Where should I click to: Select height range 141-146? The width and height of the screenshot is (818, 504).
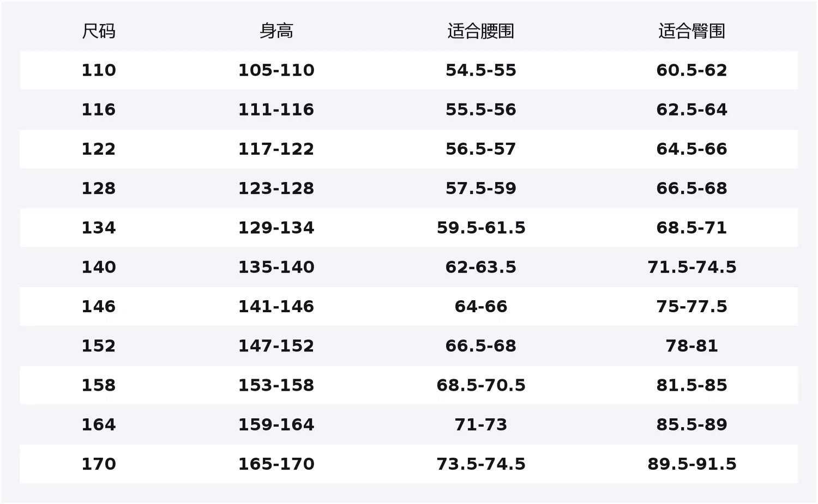click(276, 306)
